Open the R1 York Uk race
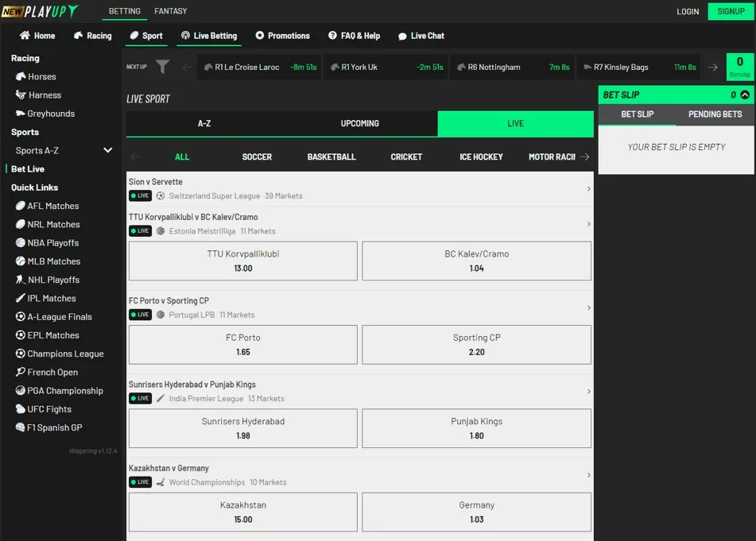The width and height of the screenshot is (756, 541). (x=386, y=67)
